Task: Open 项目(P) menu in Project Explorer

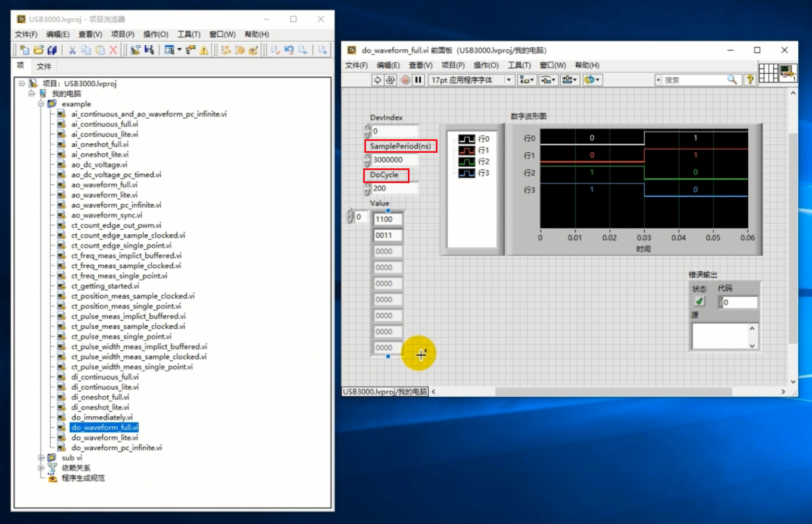Action: pyautogui.click(x=123, y=34)
